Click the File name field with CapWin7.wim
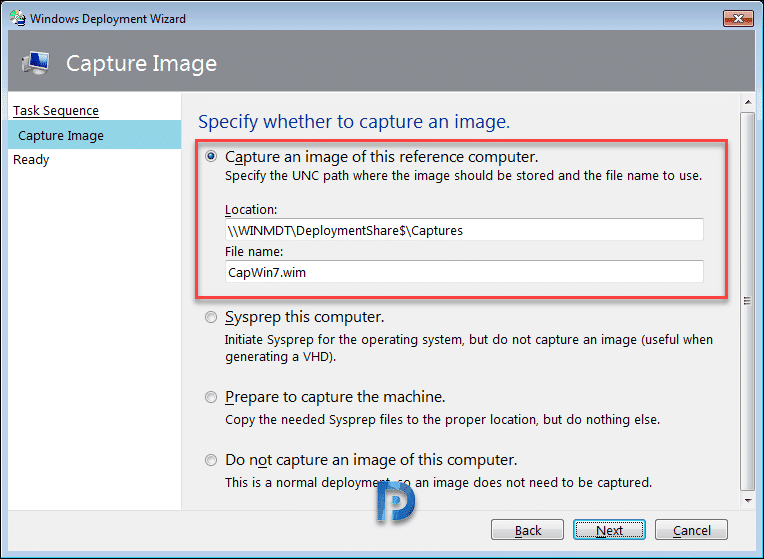The height and width of the screenshot is (559, 764). 464,271
